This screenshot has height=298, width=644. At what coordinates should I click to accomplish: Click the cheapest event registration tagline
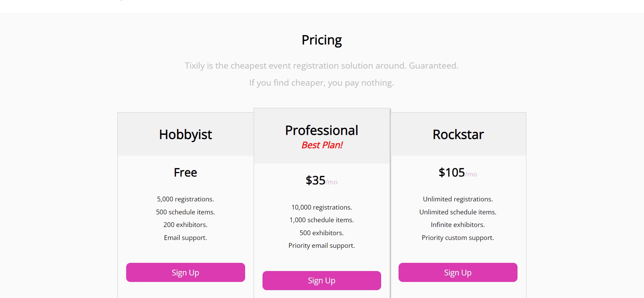321,66
